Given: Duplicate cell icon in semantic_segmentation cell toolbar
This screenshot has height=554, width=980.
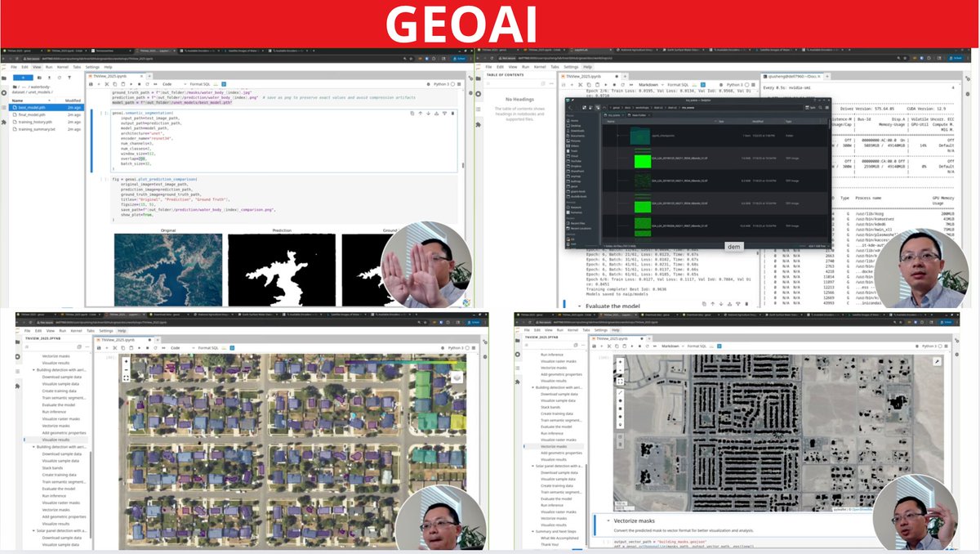Looking at the screenshot, I should coord(412,114).
